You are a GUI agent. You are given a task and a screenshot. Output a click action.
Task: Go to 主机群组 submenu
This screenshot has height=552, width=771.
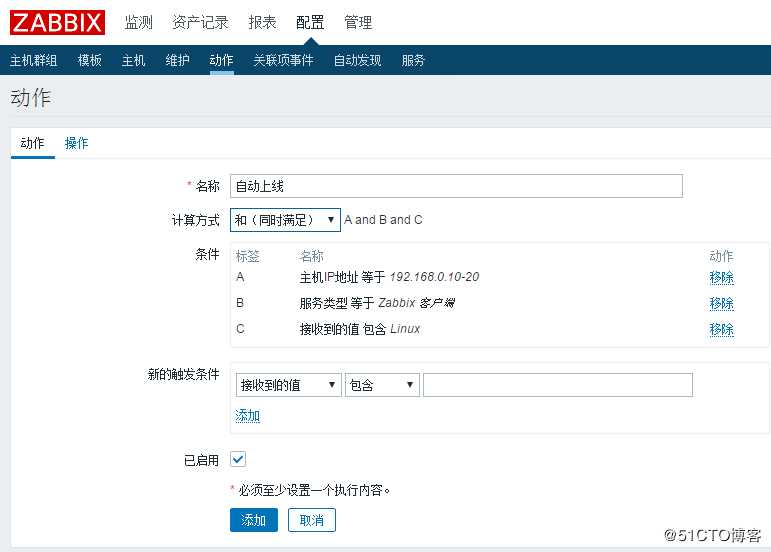tap(33, 60)
